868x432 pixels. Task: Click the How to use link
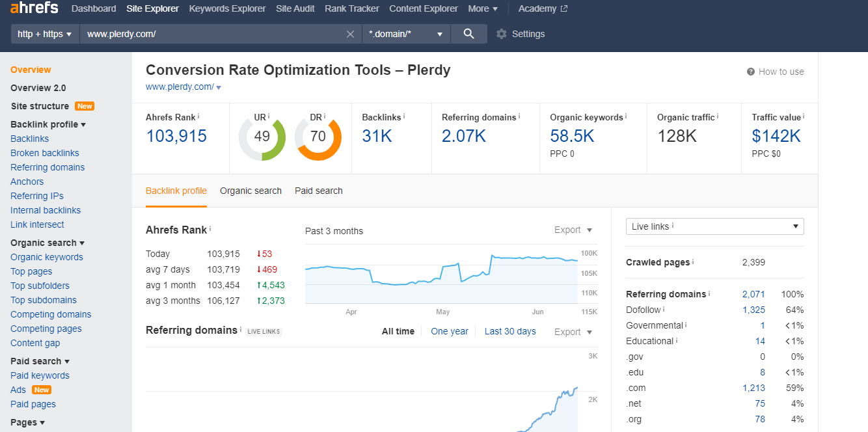(781, 72)
